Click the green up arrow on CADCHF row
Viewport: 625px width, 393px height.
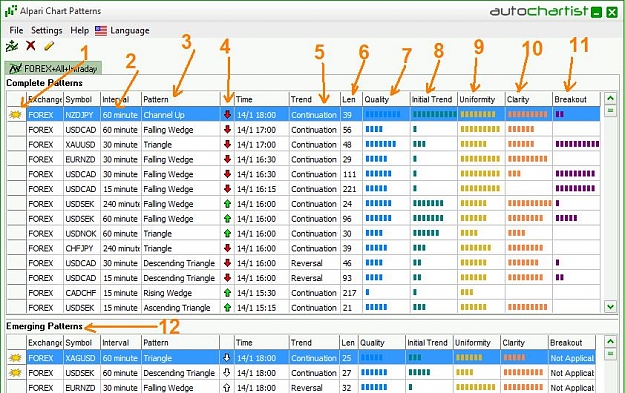[227, 293]
